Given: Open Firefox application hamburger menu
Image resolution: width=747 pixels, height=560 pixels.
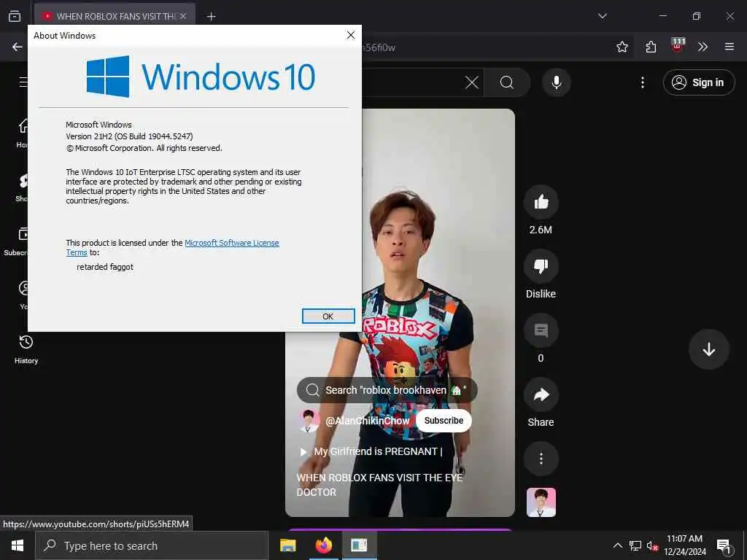Looking at the screenshot, I should point(729,47).
